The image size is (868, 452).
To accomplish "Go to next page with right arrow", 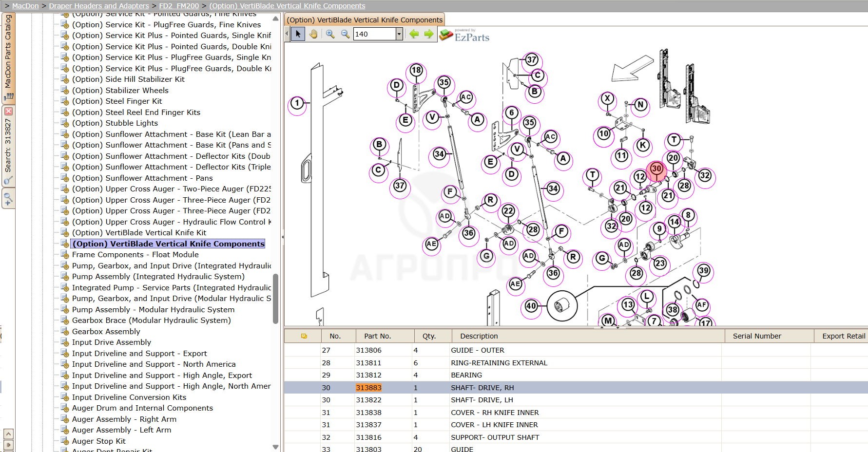I will coord(429,34).
